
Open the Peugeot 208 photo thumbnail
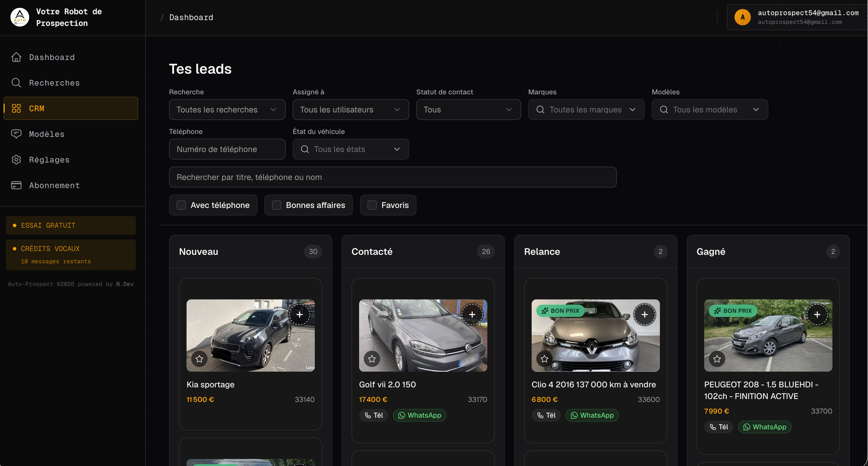click(x=768, y=335)
